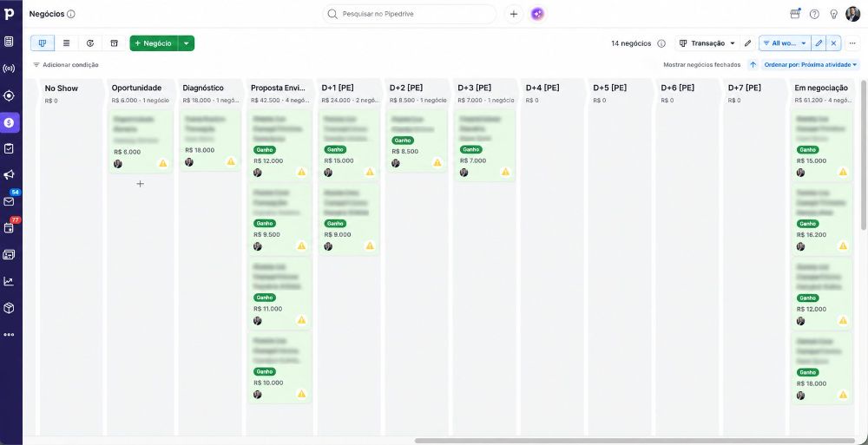Screen dimensions: 868x445
Task: Select the Deals dollar sidebar icon
Action: [9, 122]
